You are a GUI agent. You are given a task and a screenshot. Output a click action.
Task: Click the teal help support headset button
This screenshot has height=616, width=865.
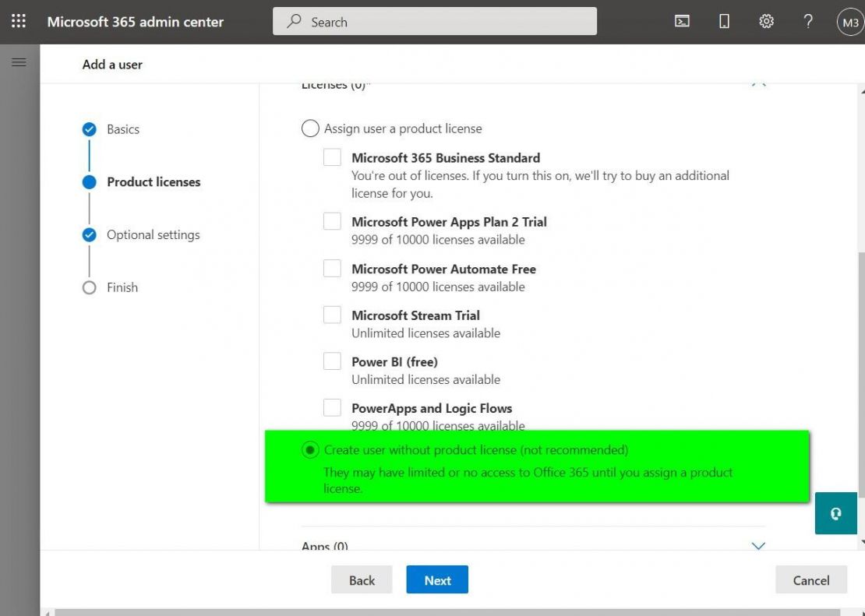[x=835, y=513]
